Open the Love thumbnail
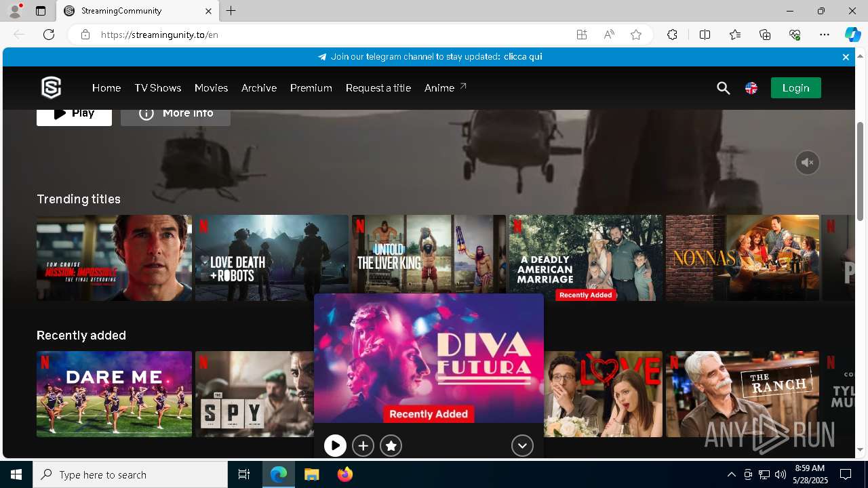868x488 pixels. pos(603,394)
